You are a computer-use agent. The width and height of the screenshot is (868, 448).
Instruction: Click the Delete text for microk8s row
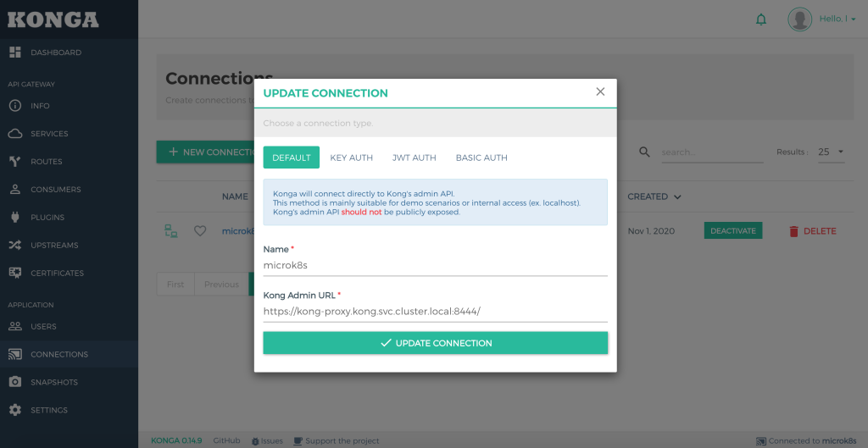pyautogui.click(x=820, y=231)
